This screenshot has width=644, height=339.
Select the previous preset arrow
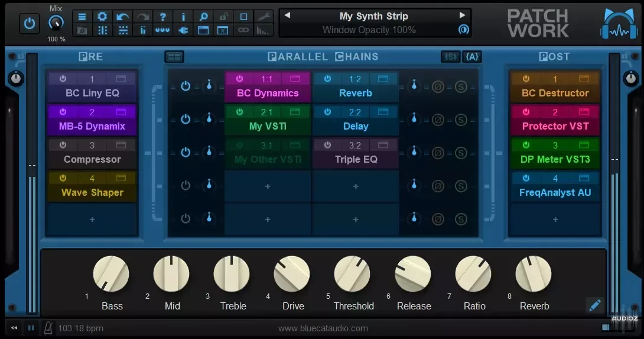[x=287, y=15]
